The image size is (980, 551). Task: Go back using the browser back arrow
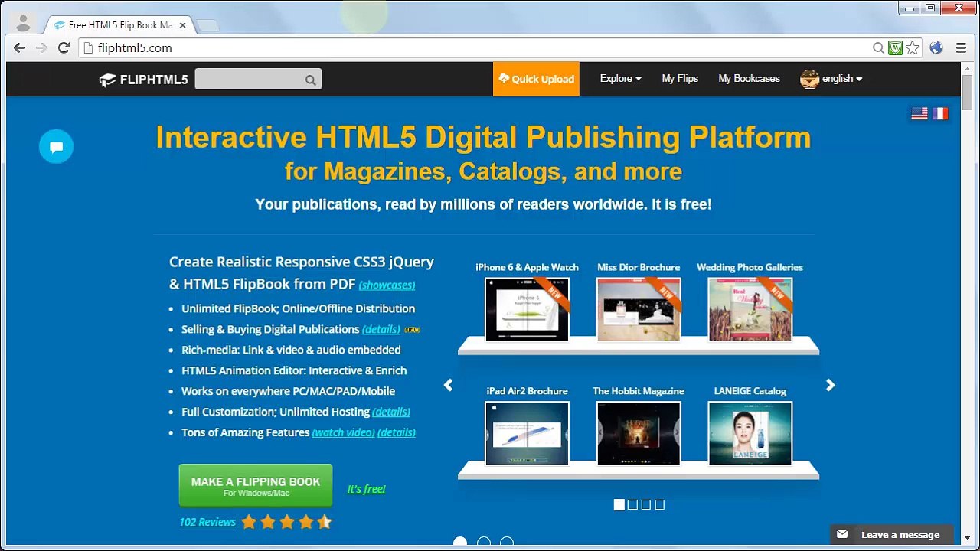click(x=20, y=47)
